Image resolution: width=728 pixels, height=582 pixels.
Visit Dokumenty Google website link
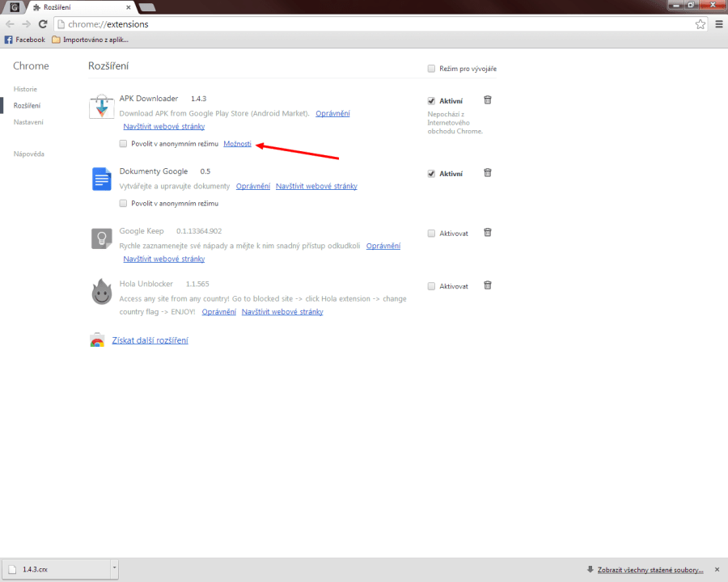(316, 186)
